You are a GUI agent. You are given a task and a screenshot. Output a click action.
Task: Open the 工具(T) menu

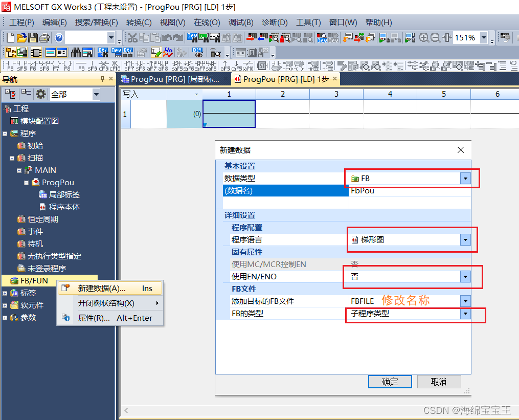[x=308, y=23]
